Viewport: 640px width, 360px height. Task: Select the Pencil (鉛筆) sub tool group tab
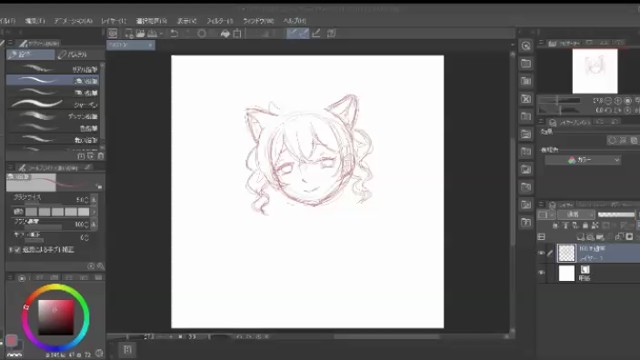[31, 54]
